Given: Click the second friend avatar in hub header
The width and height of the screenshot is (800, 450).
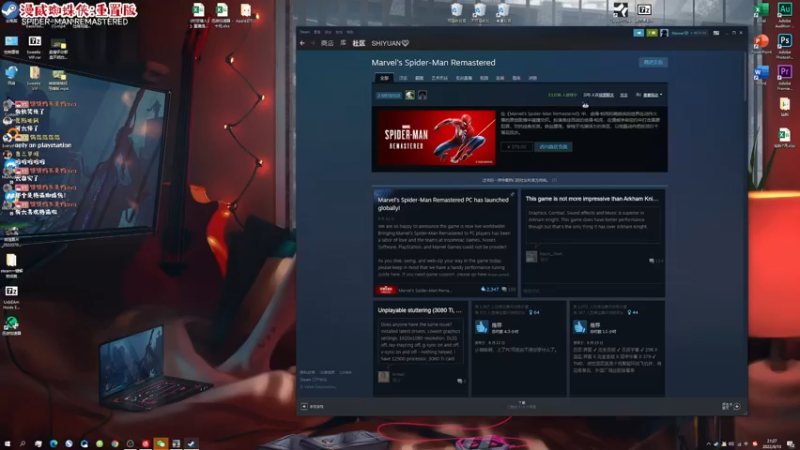Looking at the screenshot, I should click(422, 95).
